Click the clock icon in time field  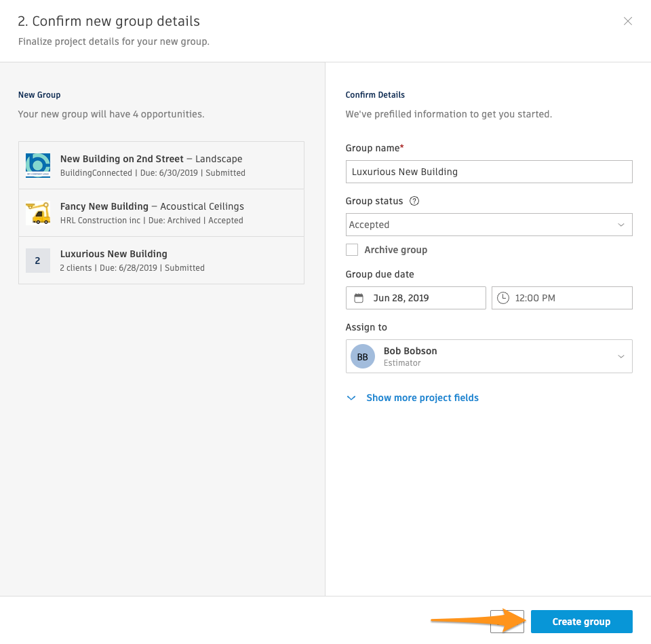pos(502,298)
